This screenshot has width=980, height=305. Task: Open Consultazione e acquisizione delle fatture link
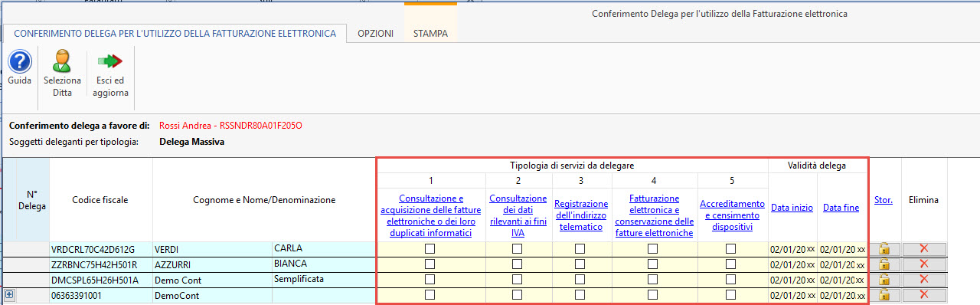click(x=430, y=215)
